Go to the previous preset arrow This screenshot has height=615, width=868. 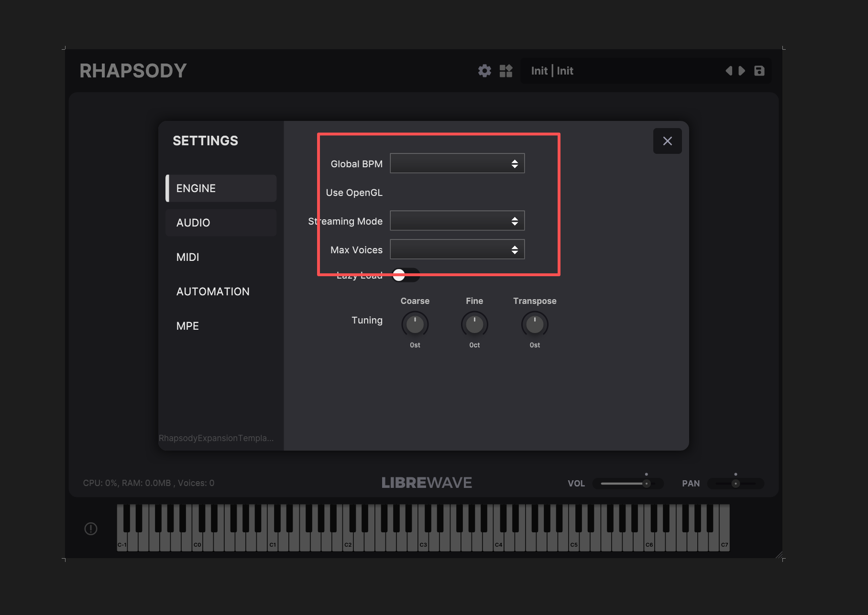pyautogui.click(x=729, y=71)
